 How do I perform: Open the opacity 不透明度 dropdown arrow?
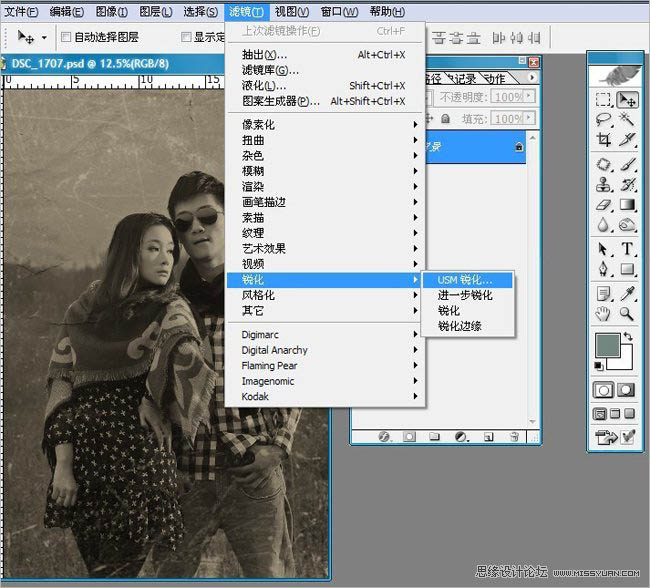(x=529, y=97)
